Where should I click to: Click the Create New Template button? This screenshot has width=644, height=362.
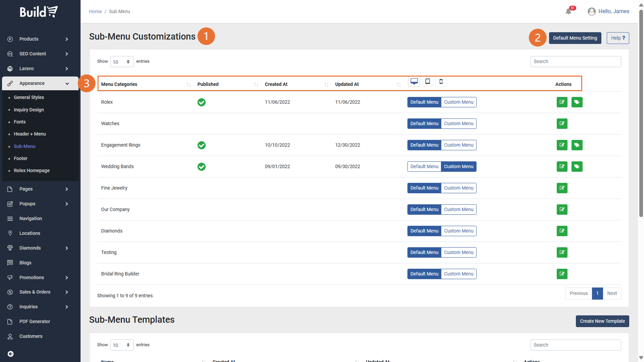tap(602, 321)
